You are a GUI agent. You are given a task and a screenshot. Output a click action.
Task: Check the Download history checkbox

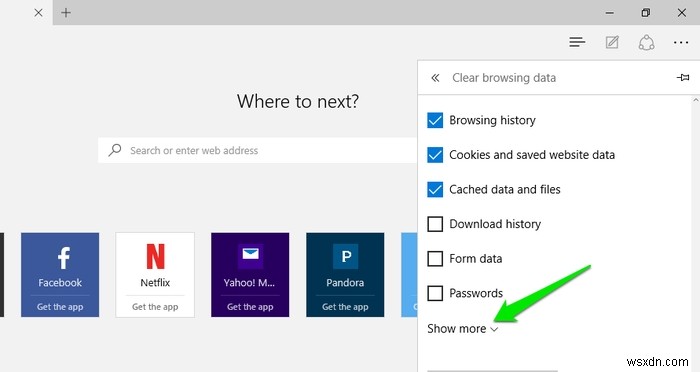pyautogui.click(x=435, y=224)
